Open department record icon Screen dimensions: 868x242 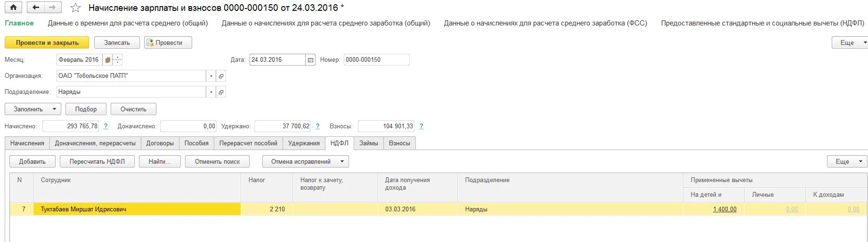(x=221, y=92)
